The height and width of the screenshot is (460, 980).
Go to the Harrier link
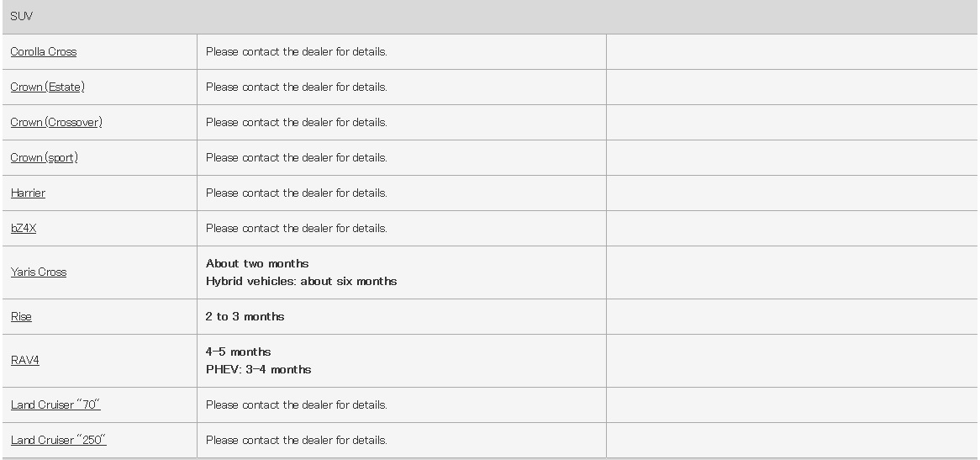click(x=28, y=193)
